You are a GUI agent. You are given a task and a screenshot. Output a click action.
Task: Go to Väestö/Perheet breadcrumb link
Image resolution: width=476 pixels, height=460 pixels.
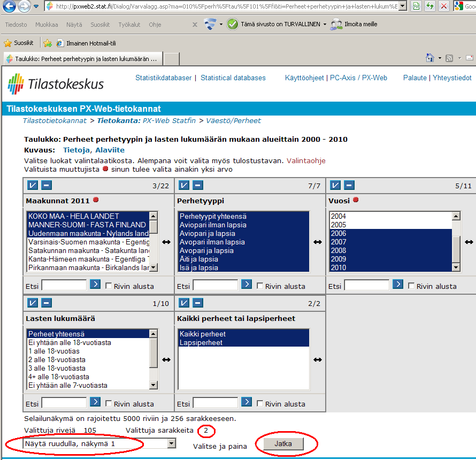point(233,120)
